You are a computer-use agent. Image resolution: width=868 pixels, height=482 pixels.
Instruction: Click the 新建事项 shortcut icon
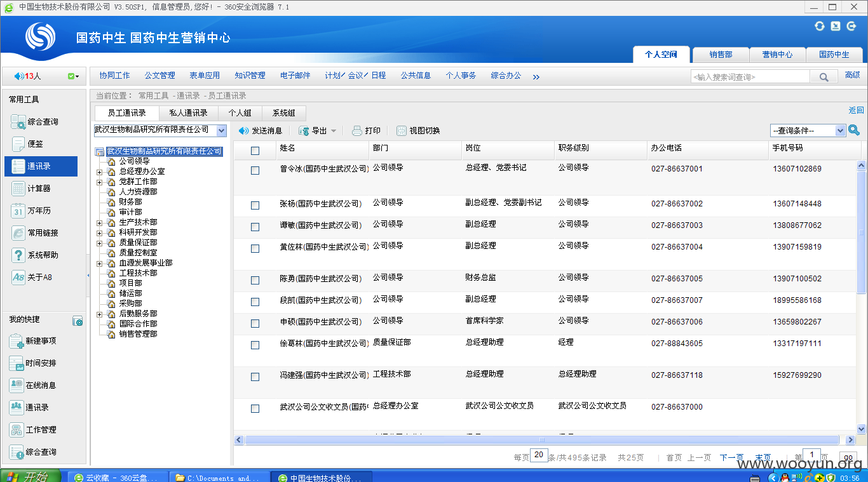[17, 341]
